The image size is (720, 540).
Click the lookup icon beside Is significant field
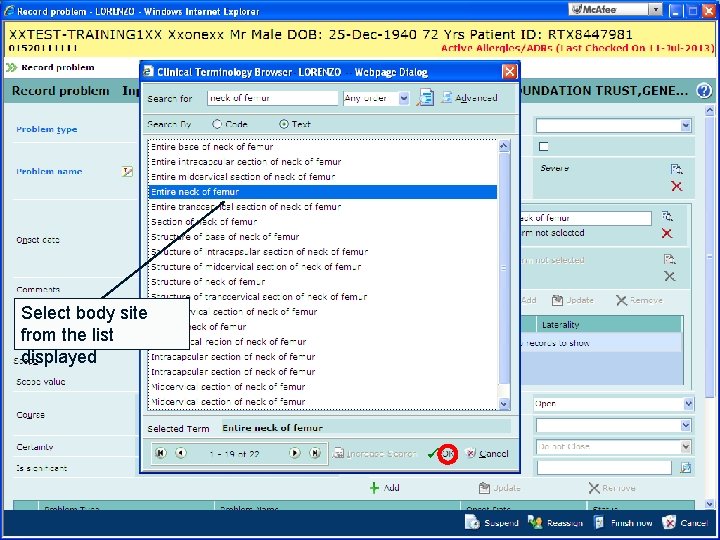pos(686,468)
